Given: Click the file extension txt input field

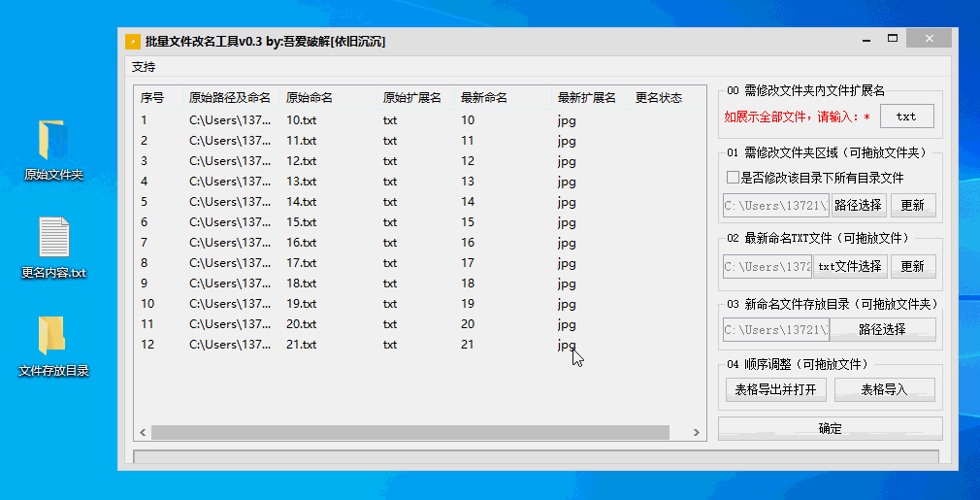Looking at the screenshot, I should point(905,117).
